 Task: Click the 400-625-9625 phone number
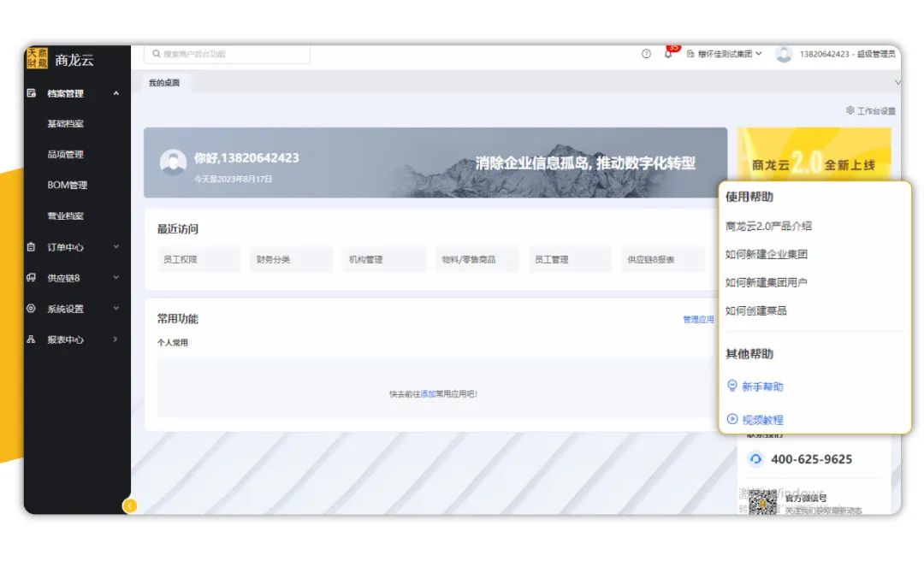point(811,459)
